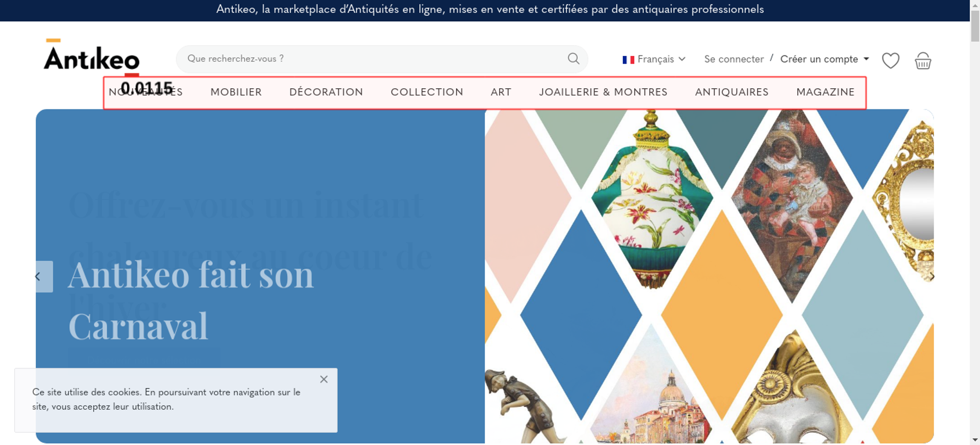The image size is (980, 445).
Task: Open the wishlist heart icon
Action: 890,60
